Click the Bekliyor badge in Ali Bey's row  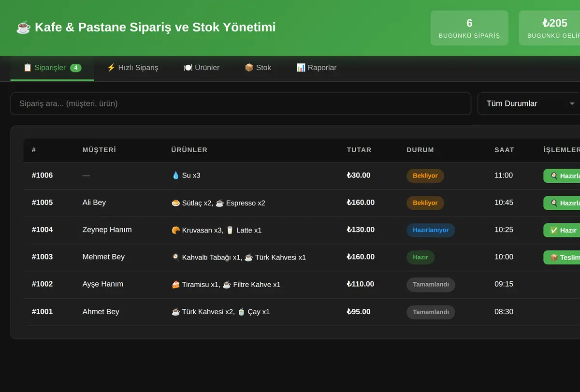coord(425,203)
